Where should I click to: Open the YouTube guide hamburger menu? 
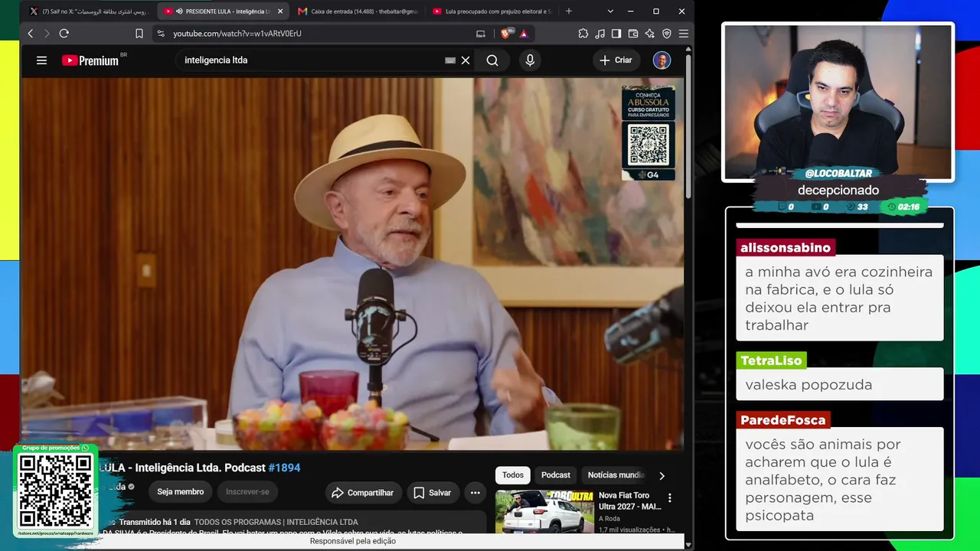point(42,60)
